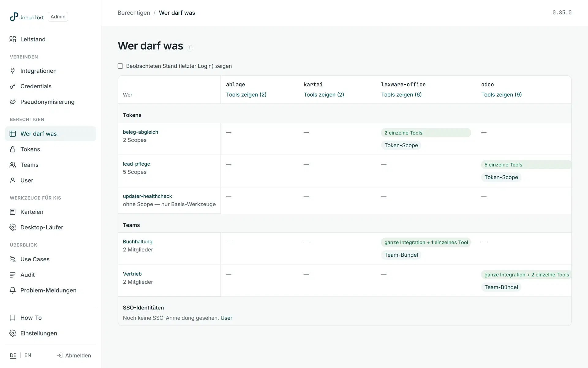Click the How-To book icon
The width and height of the screenshot is (588, 368).
pyautogui.click(x=13, y=318)
